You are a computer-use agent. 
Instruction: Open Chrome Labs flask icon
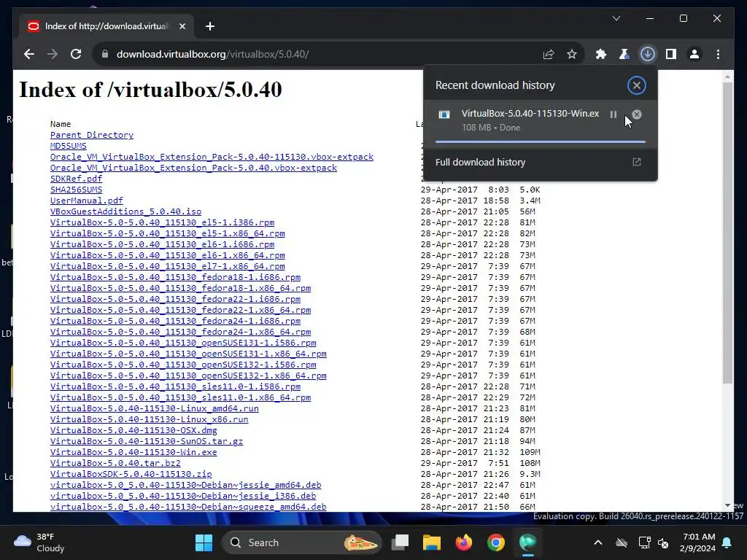tap(624, 54)
